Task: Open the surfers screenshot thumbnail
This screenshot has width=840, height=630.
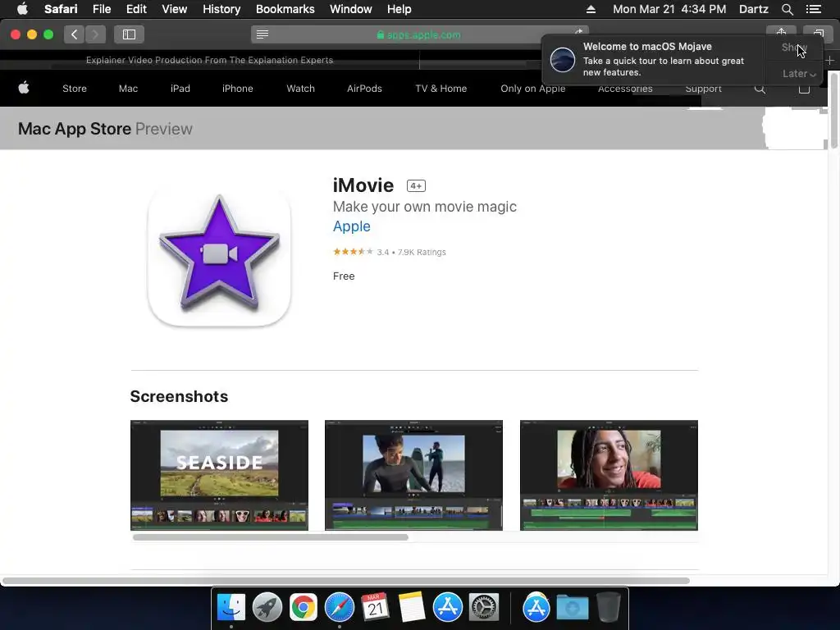Action: click(413, 475)
